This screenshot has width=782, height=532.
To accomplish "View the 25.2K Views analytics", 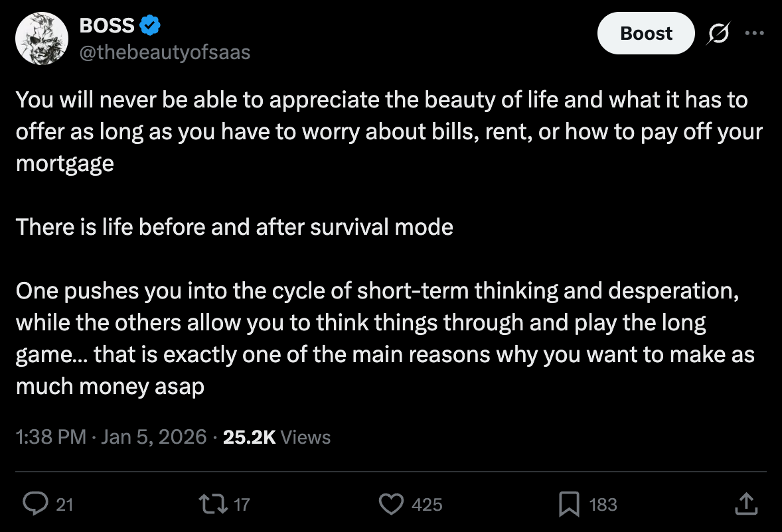I will (277, 437).
